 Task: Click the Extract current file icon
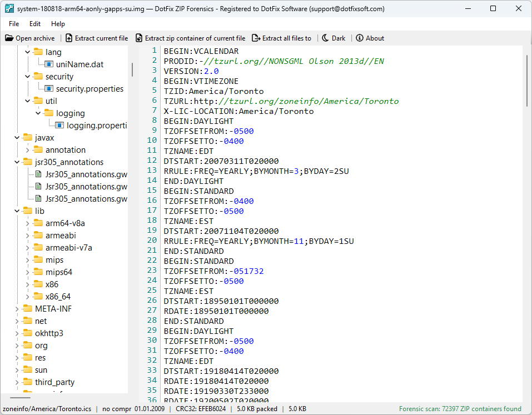click(x=69, y=38)
